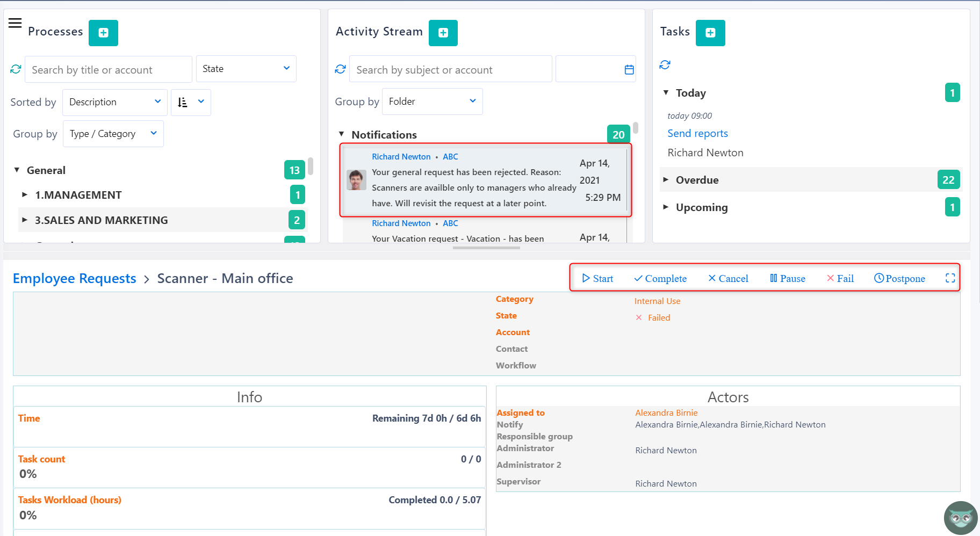Image resolution: width=980 pixels, height=536 pixels.
Task: Click the Tasks add button
Action: 710,33
